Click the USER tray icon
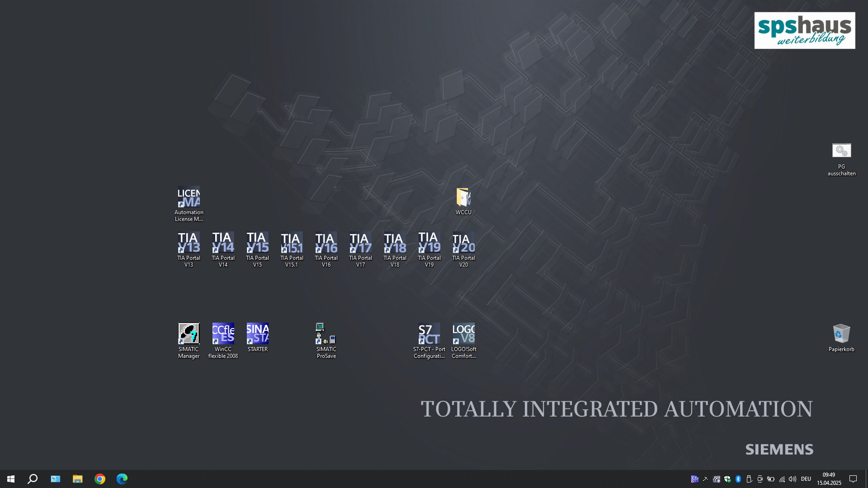The image size is (868, 488). click(x=717, y=479)
